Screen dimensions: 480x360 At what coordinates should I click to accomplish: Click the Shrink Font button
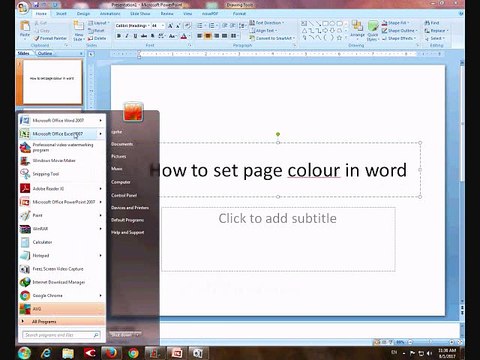tap(178, 26)
